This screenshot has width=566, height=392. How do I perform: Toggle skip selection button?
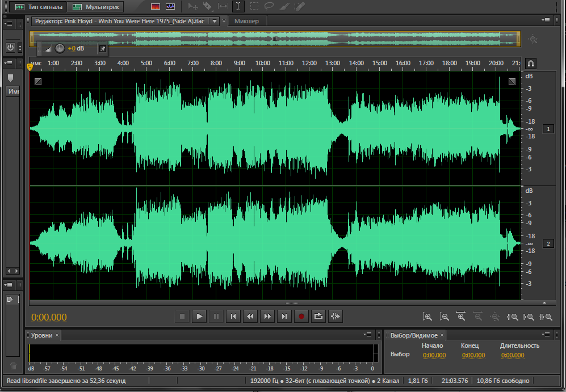point(336,317)
